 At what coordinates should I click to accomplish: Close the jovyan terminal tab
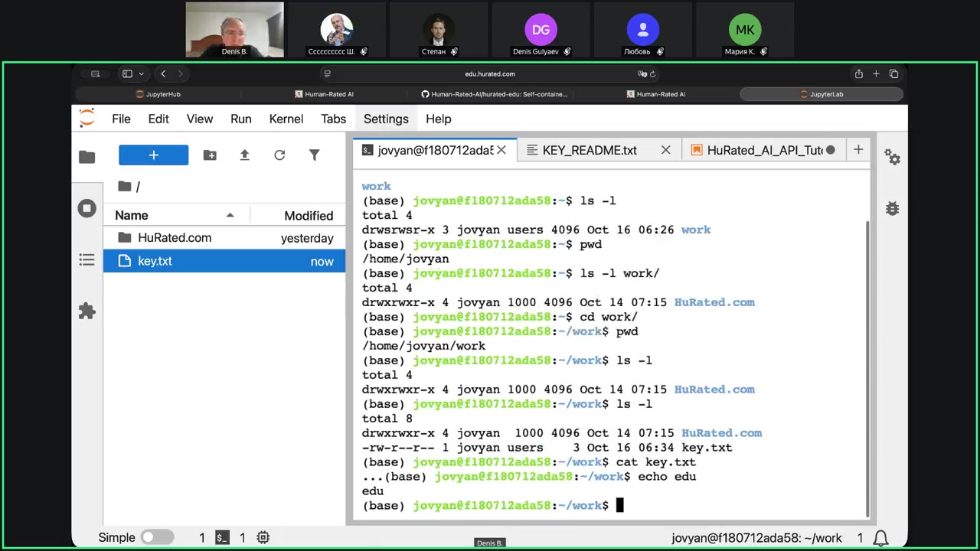point(501,150)
